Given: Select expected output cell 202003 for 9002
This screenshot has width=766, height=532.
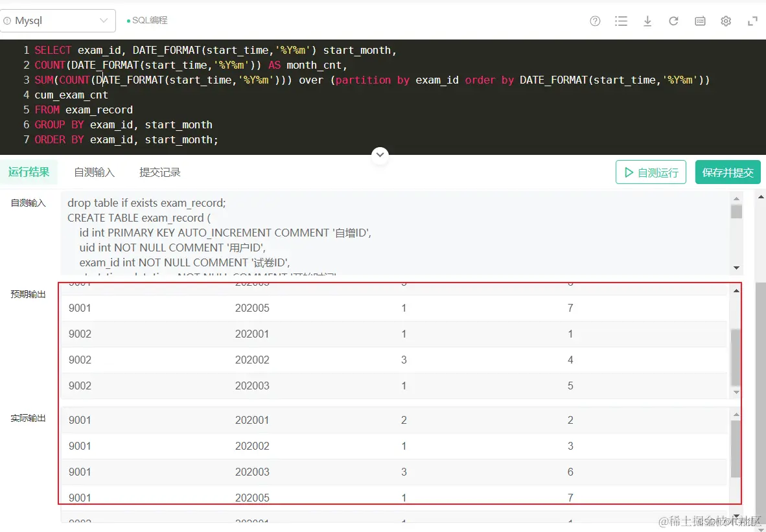Looking at the screenshot, I should coord(252,386).
